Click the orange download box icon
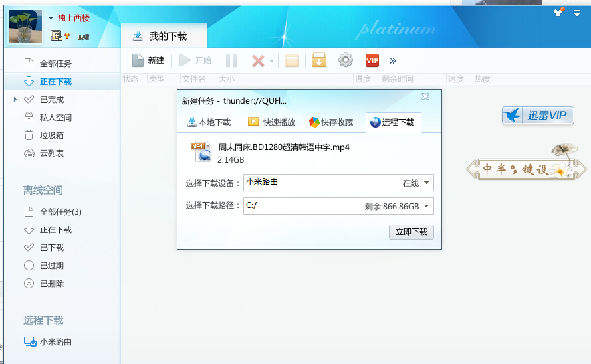Screen dimensions: 591x364 pyautogui.click(x=319, y=60)
